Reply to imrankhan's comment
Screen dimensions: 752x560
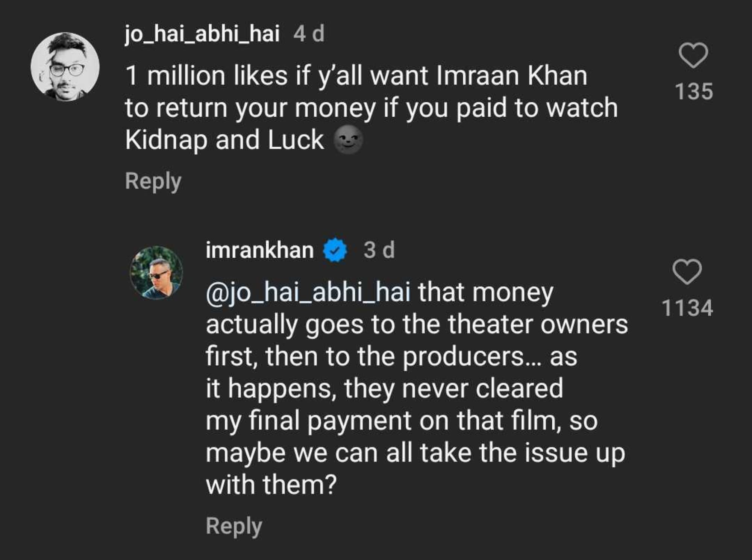pyautogui.click(x=233, y=525)
